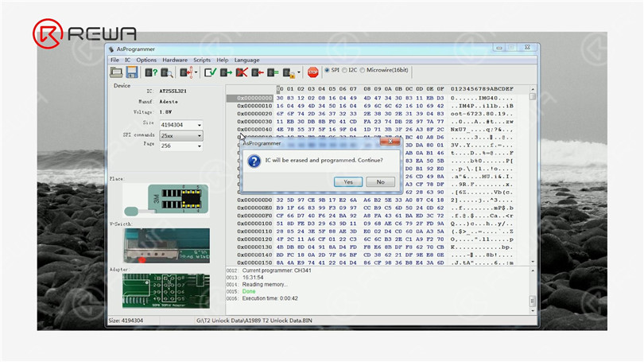Click the hex editor scroll-down arrow
The image size is (644, 362).
533,262
